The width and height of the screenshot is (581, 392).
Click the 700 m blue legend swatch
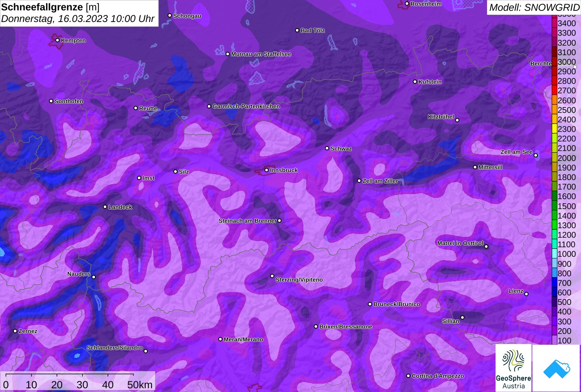click(554, 283)
